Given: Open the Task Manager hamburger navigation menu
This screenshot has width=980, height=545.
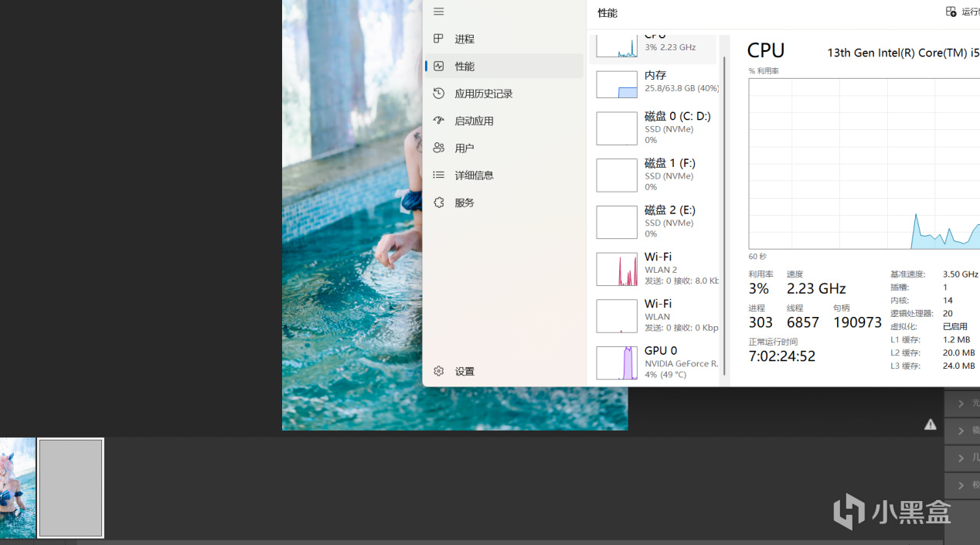Looking at the screenshot, I should (x=438, y=12).
